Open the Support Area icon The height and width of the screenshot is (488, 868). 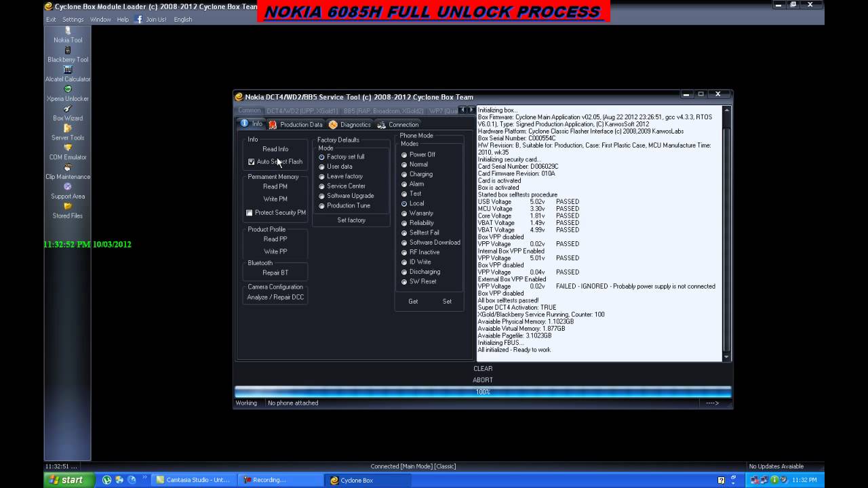click(68, 187)
